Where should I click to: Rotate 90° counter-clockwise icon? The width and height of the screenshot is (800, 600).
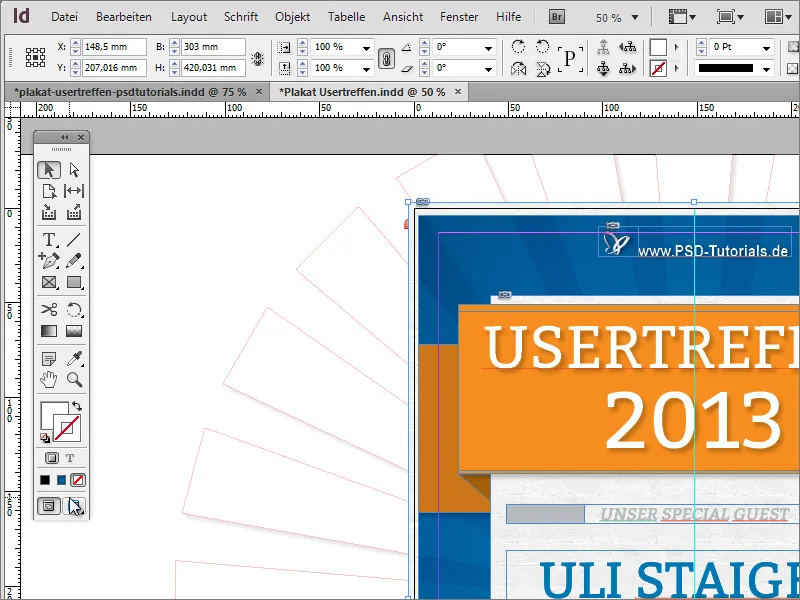tap(542, 47)
